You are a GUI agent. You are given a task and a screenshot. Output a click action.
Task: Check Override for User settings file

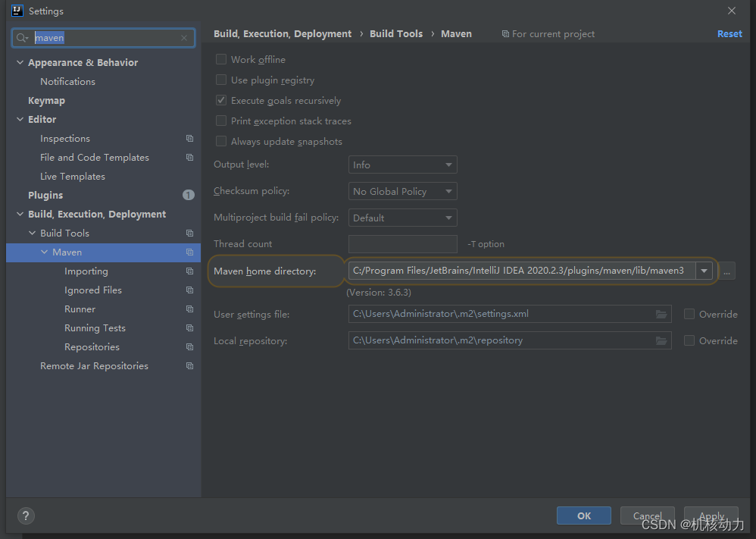pos(689,314)
